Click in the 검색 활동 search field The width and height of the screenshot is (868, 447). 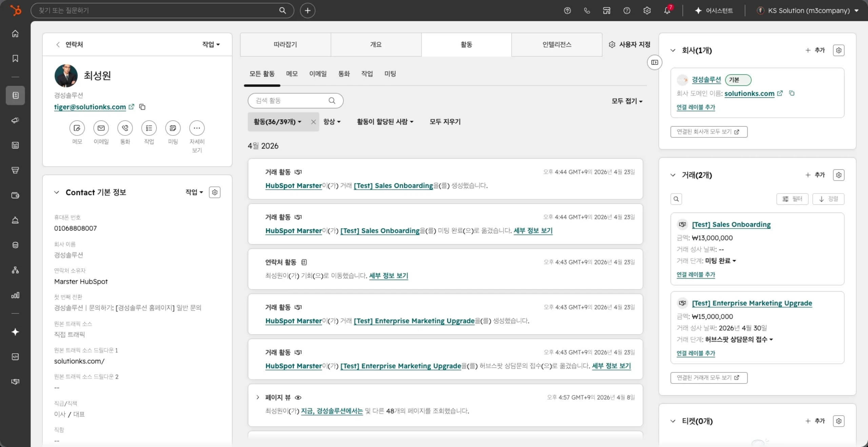click(296, 101)
